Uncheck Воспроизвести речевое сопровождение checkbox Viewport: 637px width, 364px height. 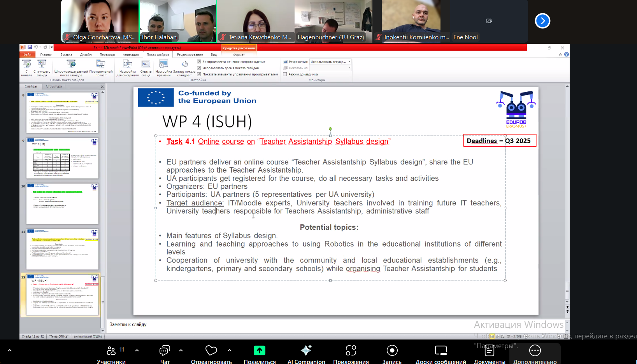click(199, 62)
